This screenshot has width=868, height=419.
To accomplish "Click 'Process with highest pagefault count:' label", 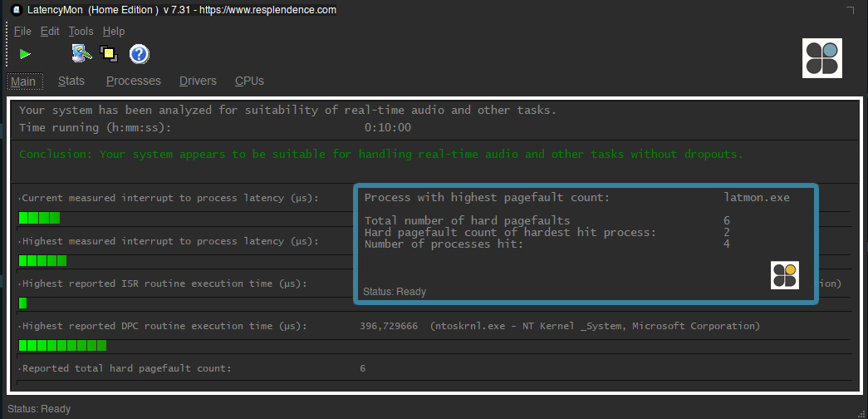I will tap(487, 197).
